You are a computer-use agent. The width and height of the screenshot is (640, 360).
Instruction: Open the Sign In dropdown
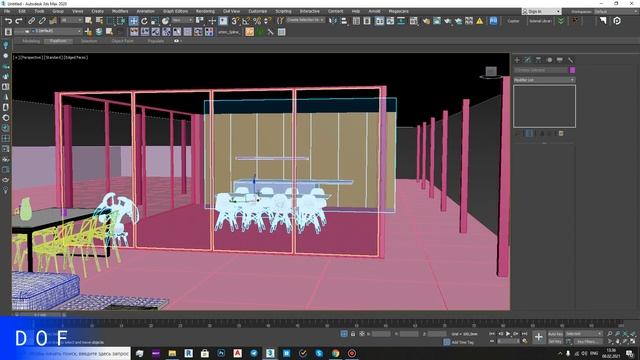pyautogui.click(x=541, y=11)
